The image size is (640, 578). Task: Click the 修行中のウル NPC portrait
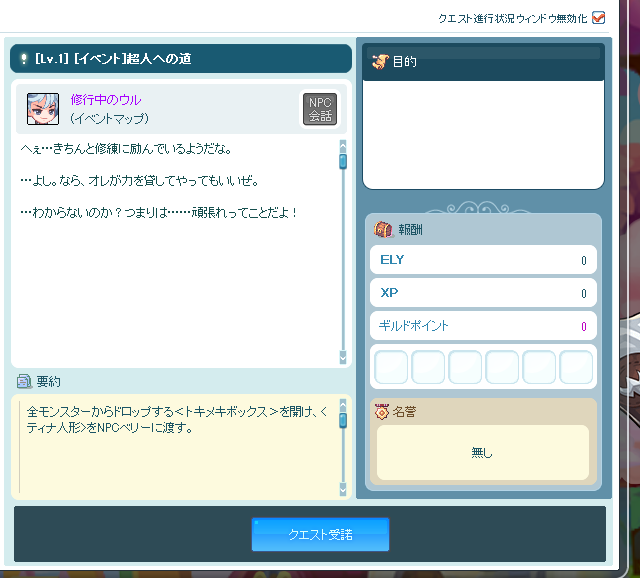coord(43,109)
